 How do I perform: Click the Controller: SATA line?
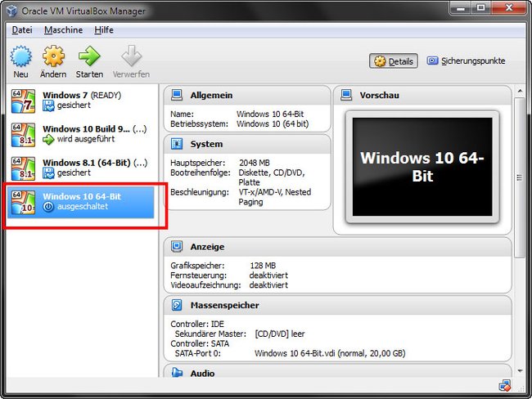pos(200,343)
